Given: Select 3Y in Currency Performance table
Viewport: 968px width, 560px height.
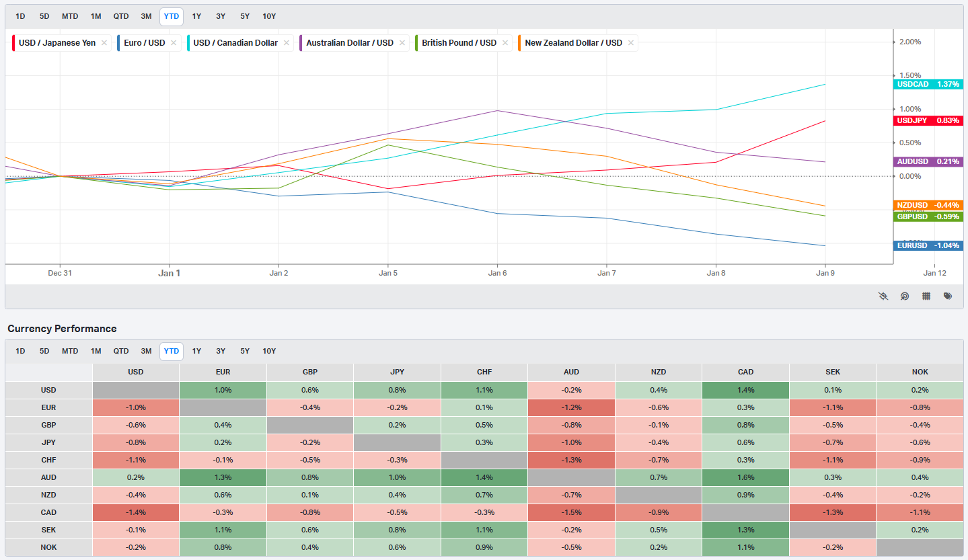Looking at the screenshot, I should tap(221, 351).
